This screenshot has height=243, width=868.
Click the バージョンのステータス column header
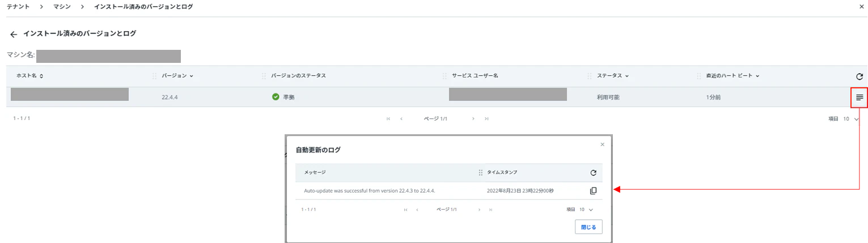coord(298,76)
